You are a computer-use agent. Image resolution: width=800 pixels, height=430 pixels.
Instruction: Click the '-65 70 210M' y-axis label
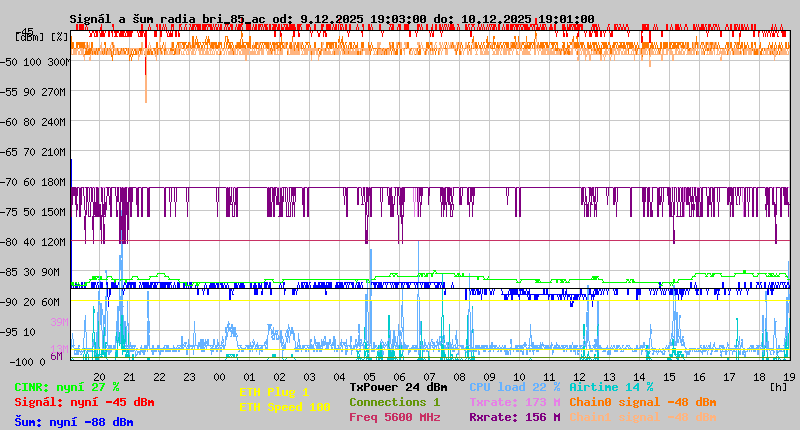(33, 152)
